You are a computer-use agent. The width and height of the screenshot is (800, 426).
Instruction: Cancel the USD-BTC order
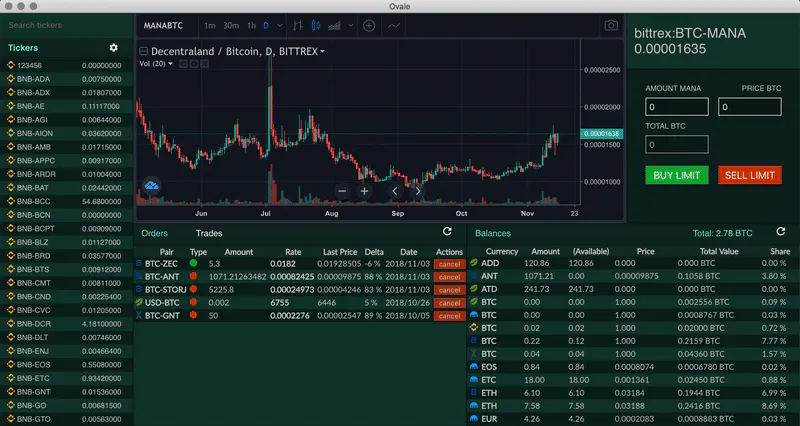449,303
